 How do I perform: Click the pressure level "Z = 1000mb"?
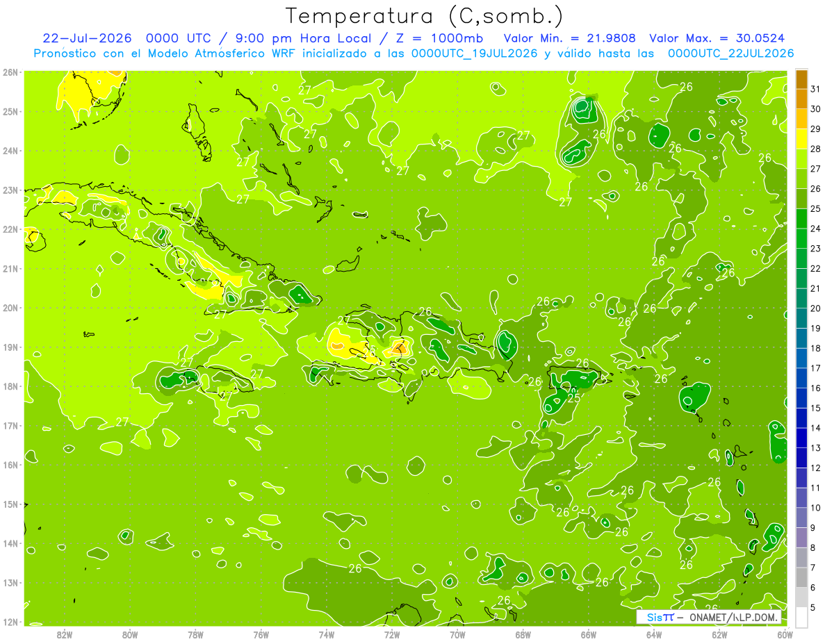(x=440, y=38)
